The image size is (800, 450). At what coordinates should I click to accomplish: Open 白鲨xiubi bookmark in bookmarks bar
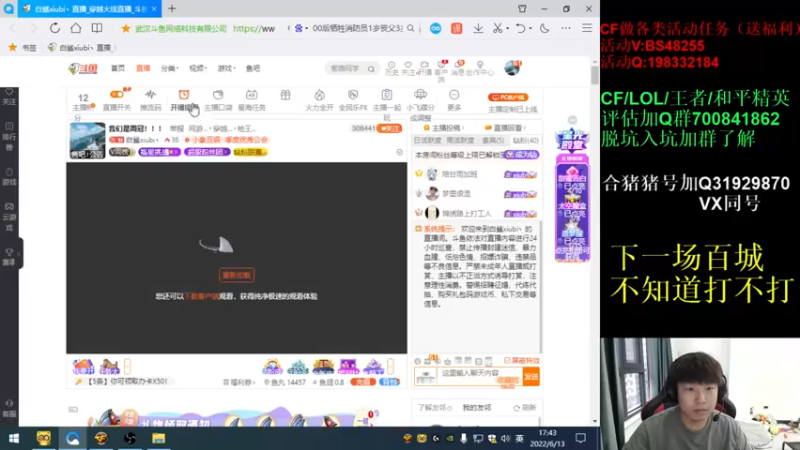[81, 47]
